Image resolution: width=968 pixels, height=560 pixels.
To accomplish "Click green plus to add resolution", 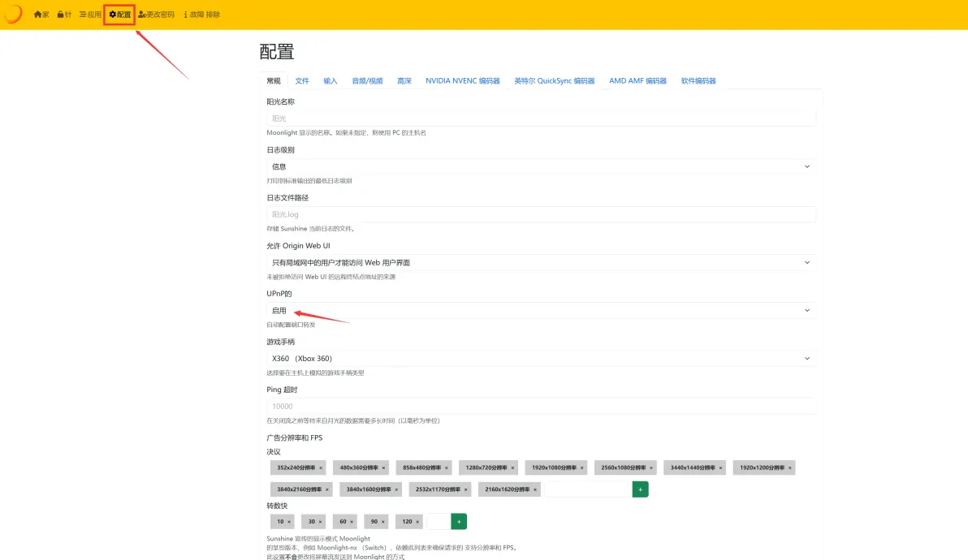I will pos(640,489).
